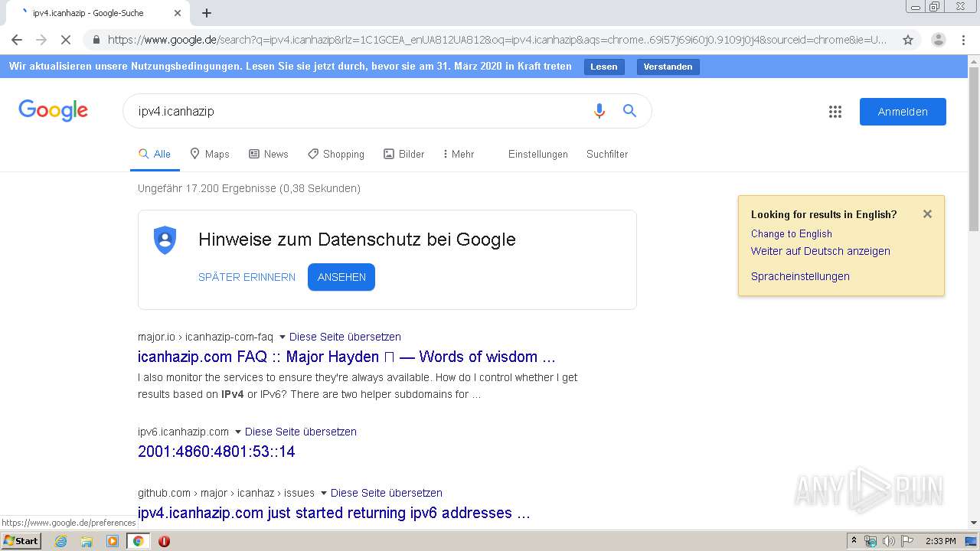
Task: Click the 2:33 PM taskbar clock
Action: pos(941,541)
